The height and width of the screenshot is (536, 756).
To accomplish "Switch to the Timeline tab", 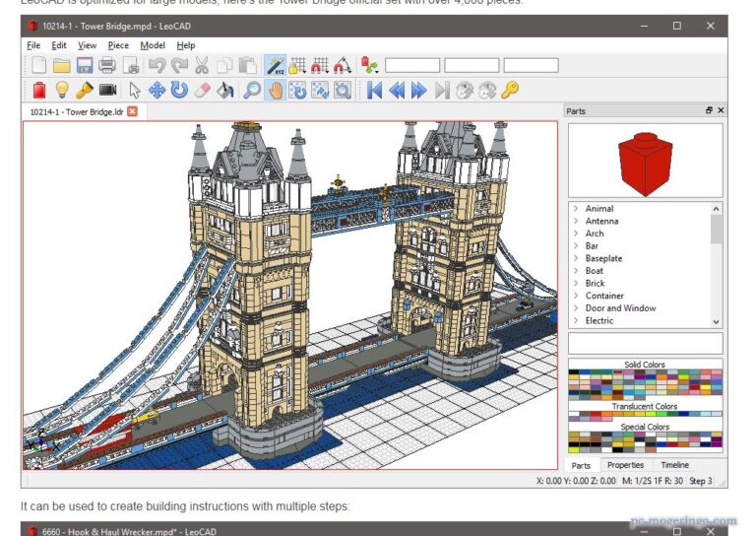I will (x=674, y=465).
